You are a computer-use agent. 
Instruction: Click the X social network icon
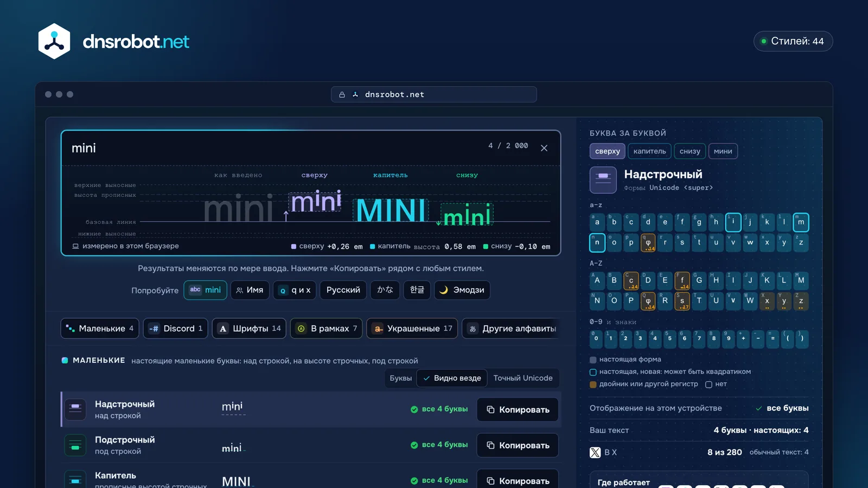coord(595,452)
